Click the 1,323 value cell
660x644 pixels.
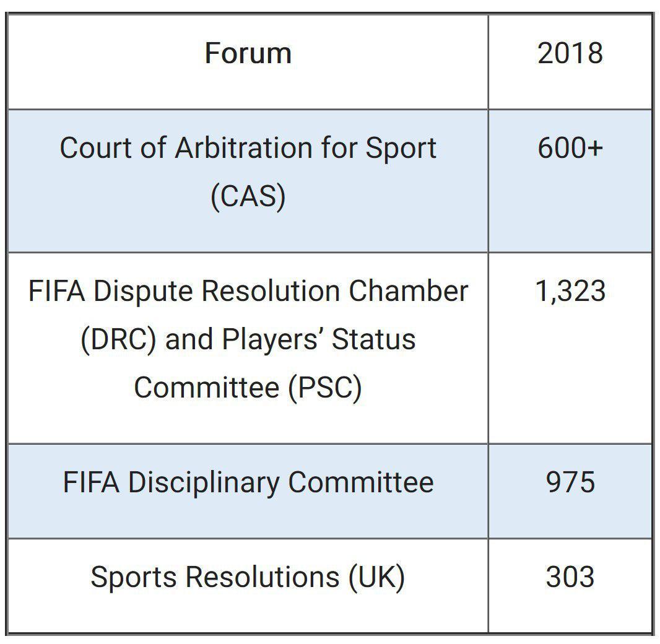coord(570,348)
